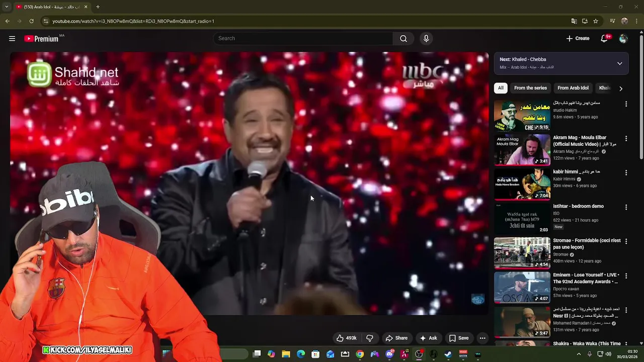Open File Explorer from the taskbar
Screen dimensions: 644x362
coord(286,354)
